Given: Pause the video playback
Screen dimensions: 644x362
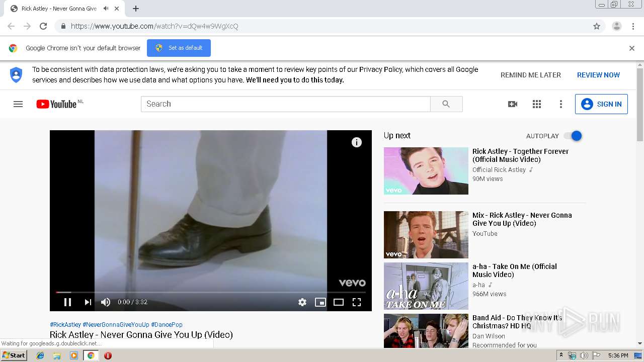Looking at the screenshot, I should [x=67, y=302].
